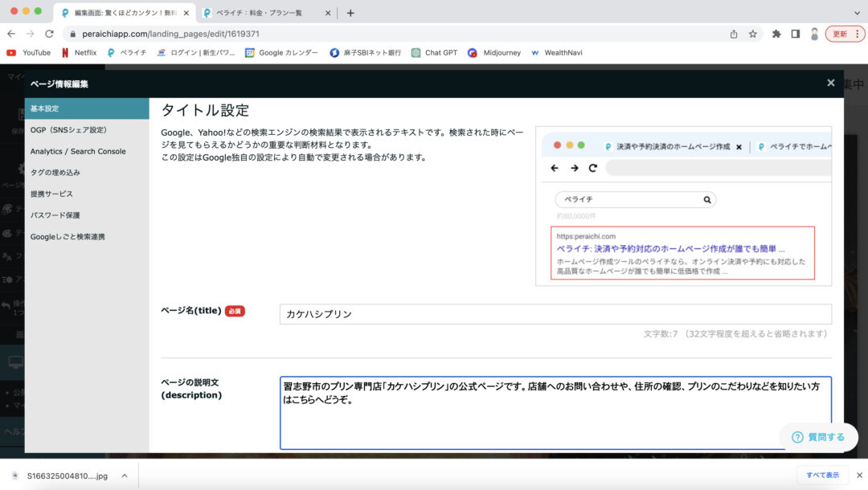Viewport: 868px width, 490px height.
Task: Open Analytics / Search Console section
Action: click(87, 151)
